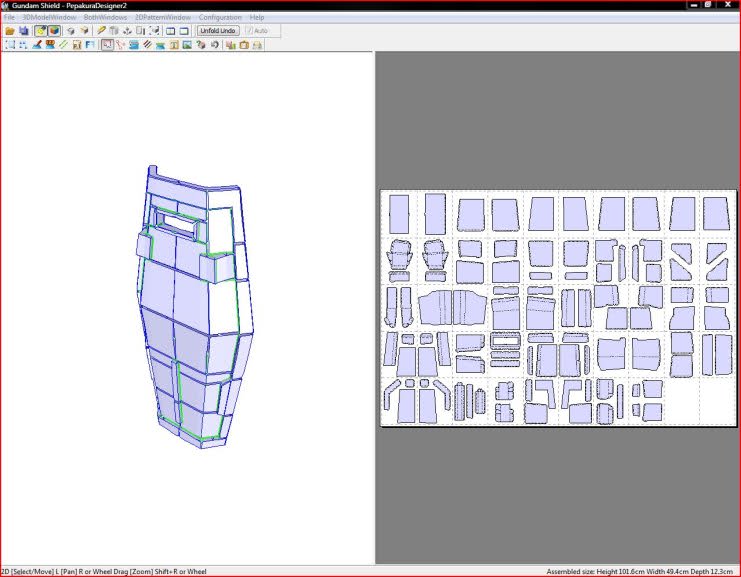Screen dimensions: 741x577
Task: Open the Configuration menu
Action: pyautogui.click(x=220, y=17)
